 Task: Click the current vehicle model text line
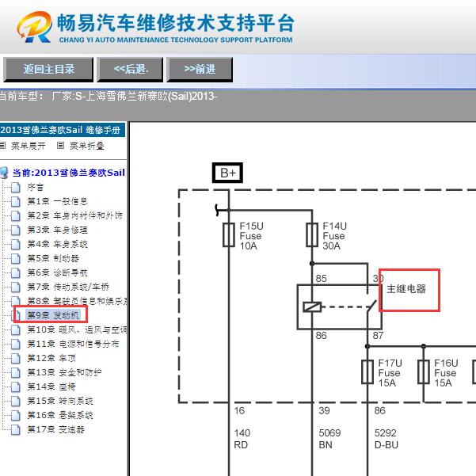point(109,97)
